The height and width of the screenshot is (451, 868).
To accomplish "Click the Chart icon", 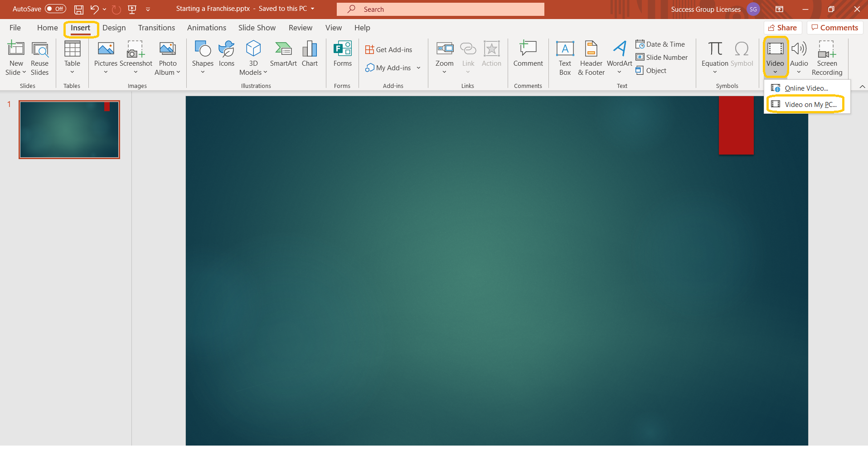I will coord(310,54).
